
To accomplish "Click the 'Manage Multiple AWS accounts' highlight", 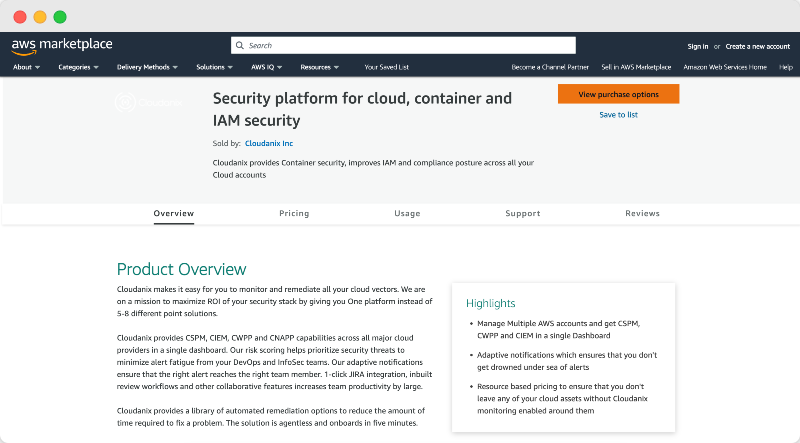I will point(559,329).
